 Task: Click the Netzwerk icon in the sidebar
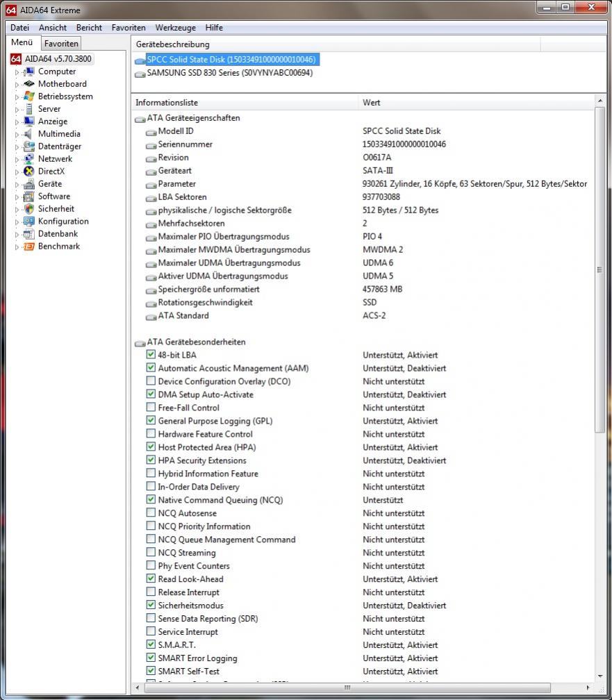(x=29, y=159)
